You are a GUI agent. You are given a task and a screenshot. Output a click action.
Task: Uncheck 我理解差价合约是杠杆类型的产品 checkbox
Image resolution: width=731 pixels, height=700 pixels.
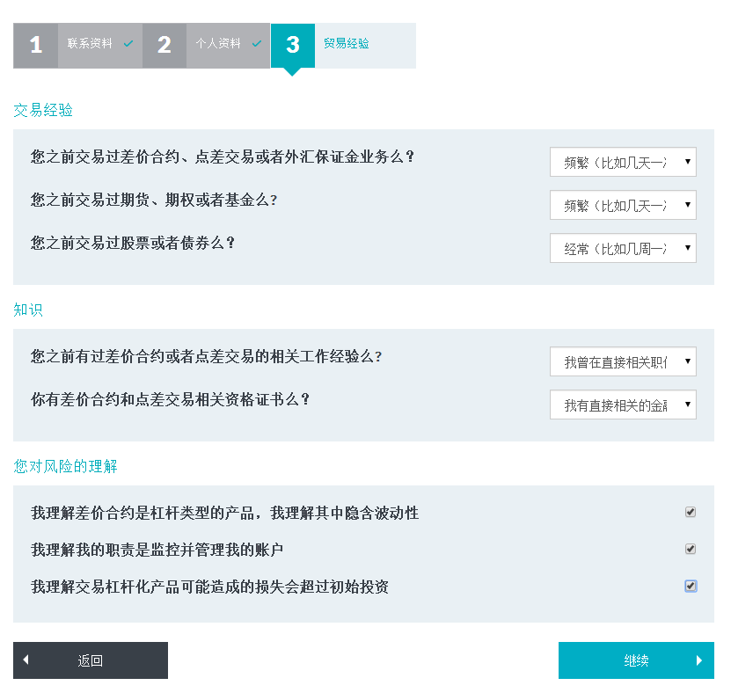click(691, 512)
